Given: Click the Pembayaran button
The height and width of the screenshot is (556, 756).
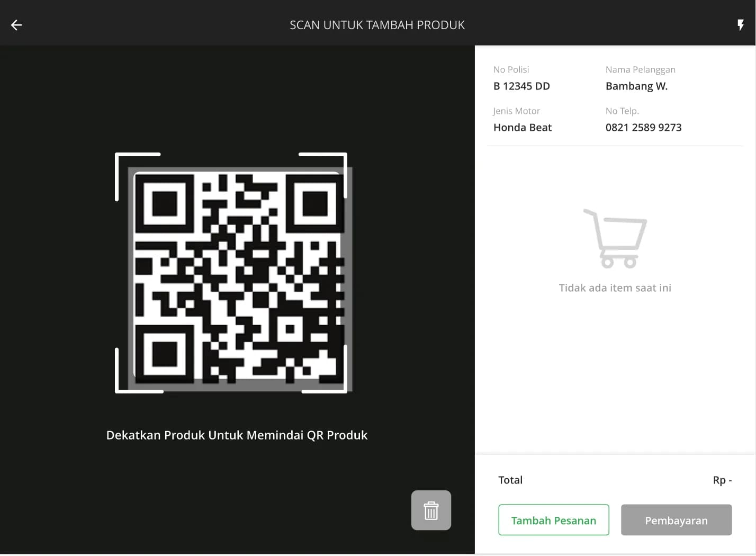Looking at the screenshot, I should pos(676,520).
